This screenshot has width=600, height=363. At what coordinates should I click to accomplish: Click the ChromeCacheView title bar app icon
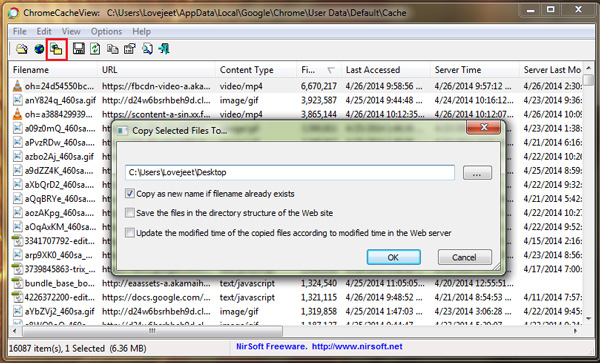click(13, 13)
